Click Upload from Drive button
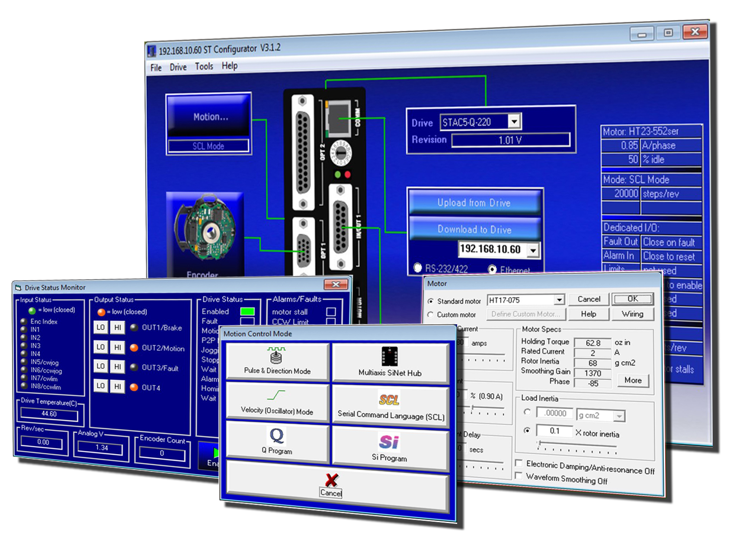756x536 pixels. (x=474, y=203)
